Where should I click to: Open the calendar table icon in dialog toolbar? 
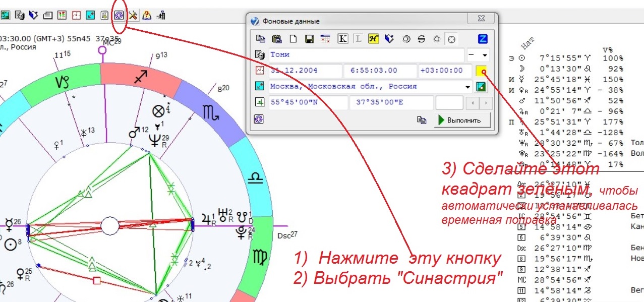pyautogui.click(x=325, y=38)
